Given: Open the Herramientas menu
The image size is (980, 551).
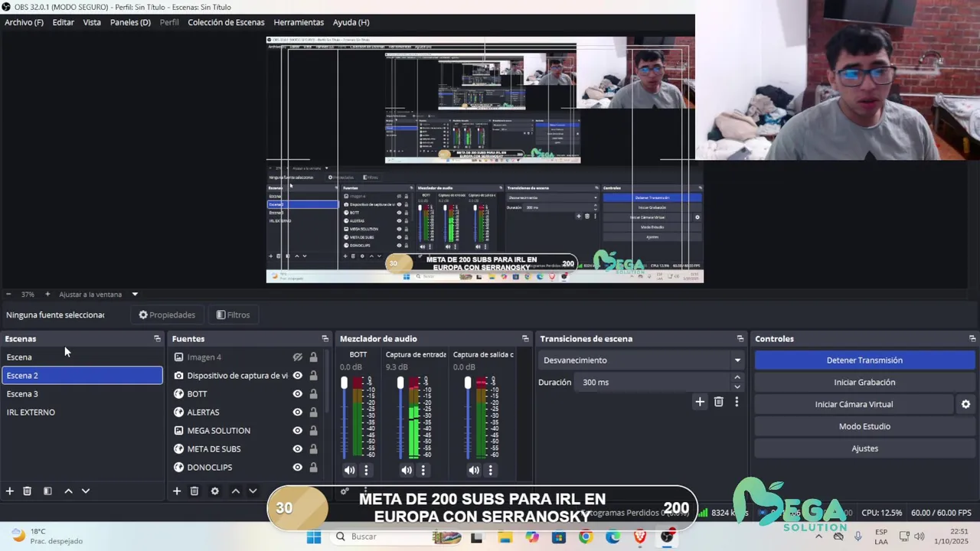Looking at the screenshot, I should point(299,22).
